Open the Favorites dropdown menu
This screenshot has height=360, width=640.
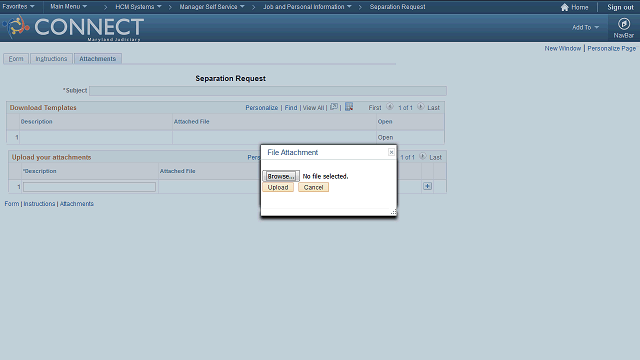click(18, 7)
